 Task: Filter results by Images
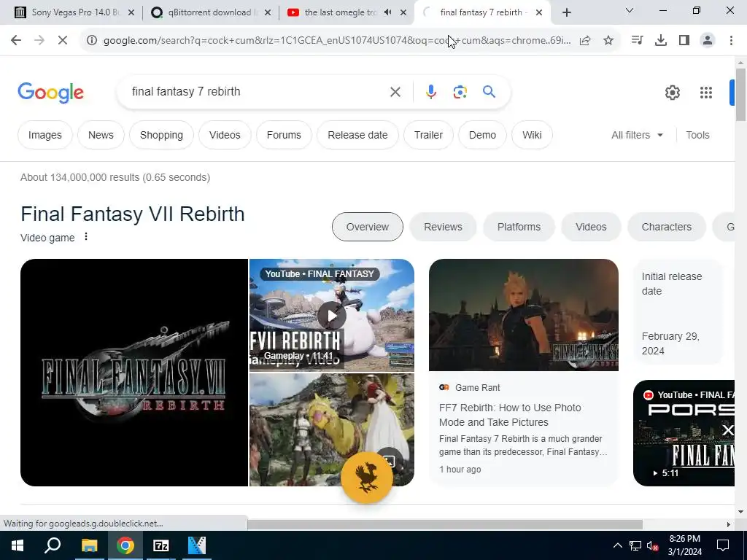click(x=44, y=135)
